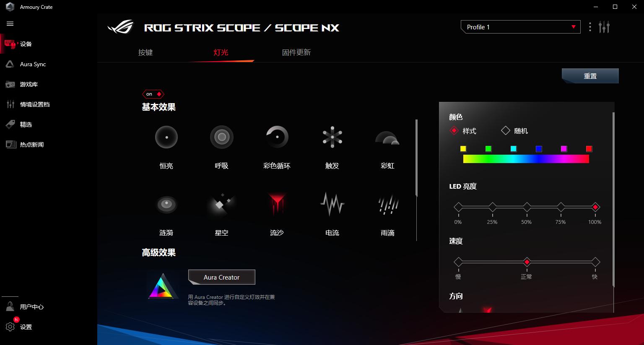Viewport: 644px width, 345px height.
Task: Click the 重置 reset button
Action: tap(590, 76)
